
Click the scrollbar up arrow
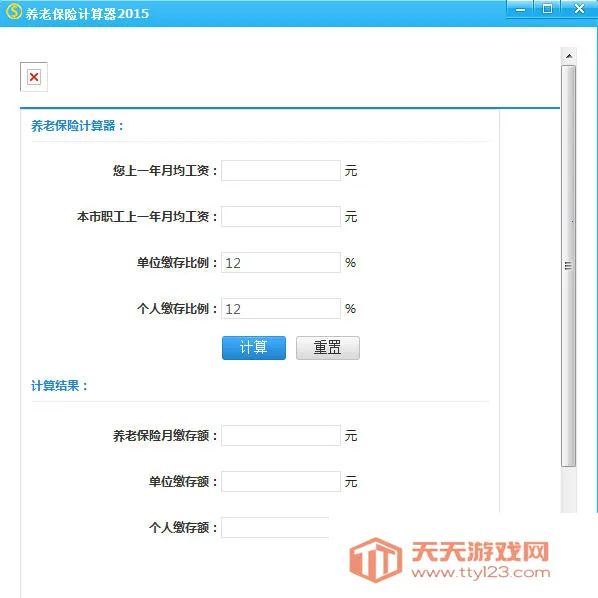pos(569,56)
